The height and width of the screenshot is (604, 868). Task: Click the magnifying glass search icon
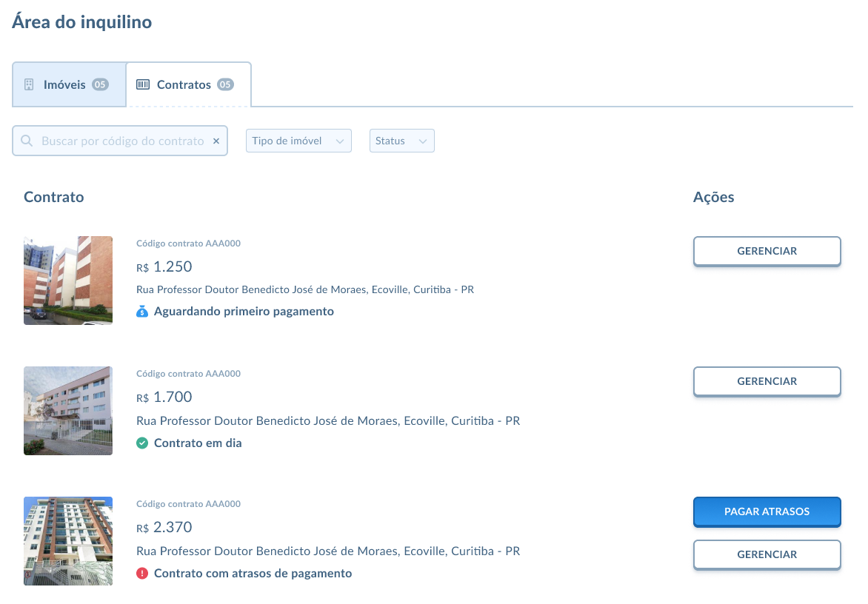(x=27, y=141)
